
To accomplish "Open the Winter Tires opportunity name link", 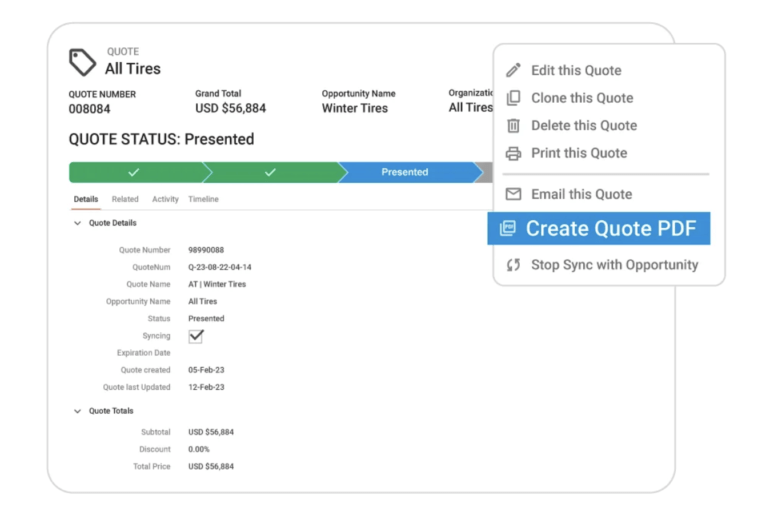I will [x=354, y=108].
